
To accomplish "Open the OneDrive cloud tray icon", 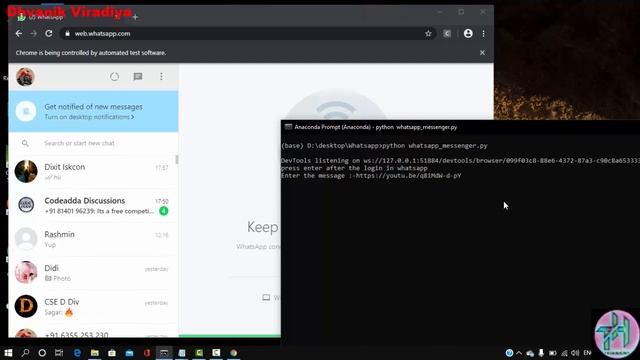I will (530, 353).
